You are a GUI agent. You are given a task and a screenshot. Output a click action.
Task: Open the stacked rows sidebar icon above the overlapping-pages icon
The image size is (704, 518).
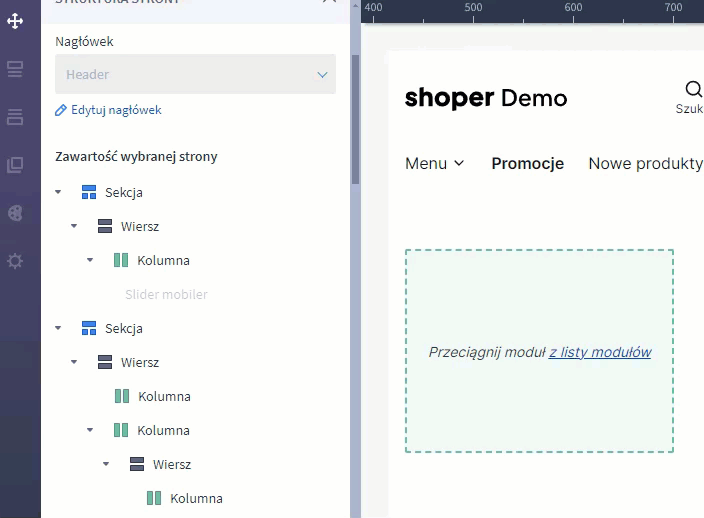(x=15, y=117)
